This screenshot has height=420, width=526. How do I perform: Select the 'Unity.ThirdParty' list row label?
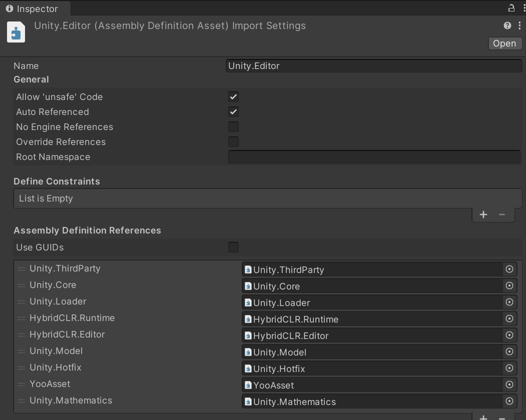[65, 268]
